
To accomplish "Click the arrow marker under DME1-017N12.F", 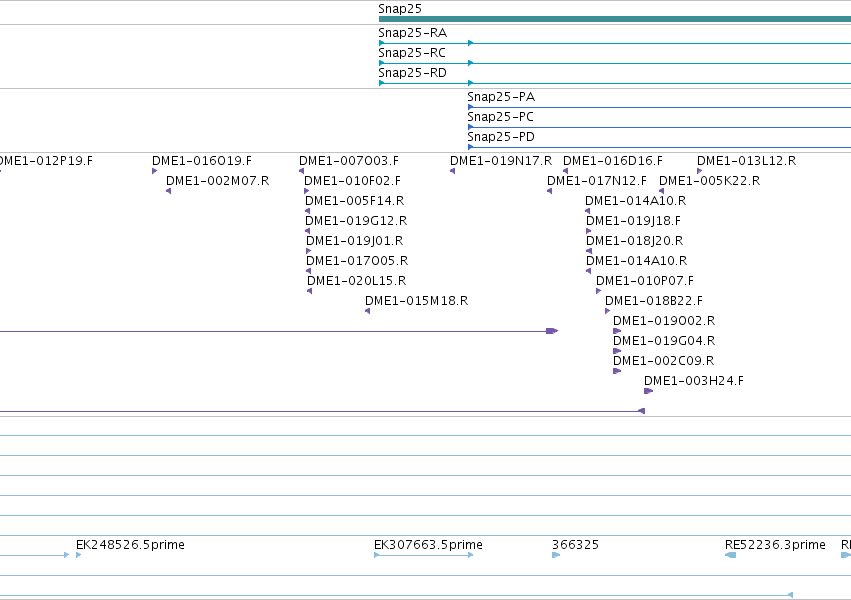I will click(x=549, y=191).
